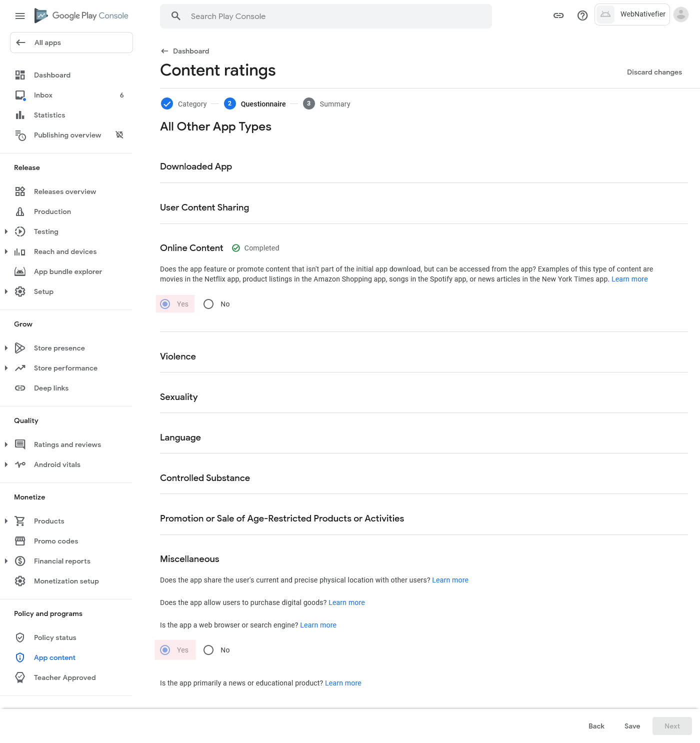Expand the Testing sidebar section
Screen dimensions: 700x743
(x=6, y=231)
